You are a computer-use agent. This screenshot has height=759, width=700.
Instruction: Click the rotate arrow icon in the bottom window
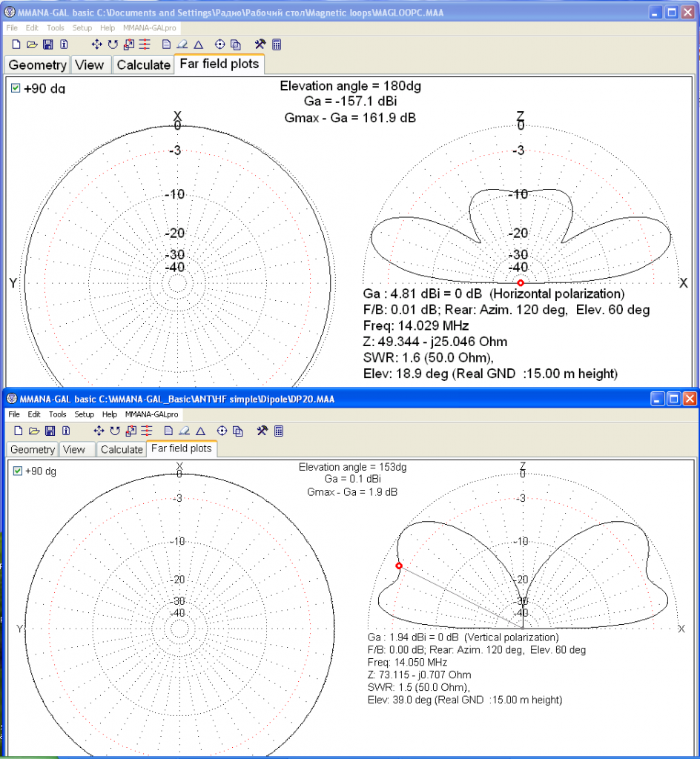tap(114, 431)
